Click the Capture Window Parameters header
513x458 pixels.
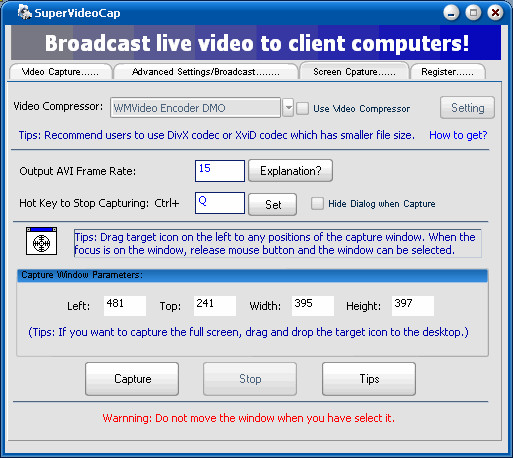[252, 275]
